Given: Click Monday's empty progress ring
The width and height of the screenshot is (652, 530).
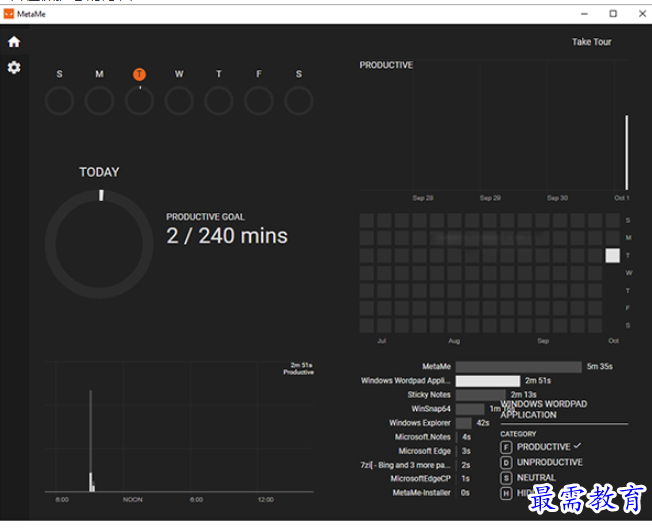Looking at the screenshot, I should coord(99,101).
